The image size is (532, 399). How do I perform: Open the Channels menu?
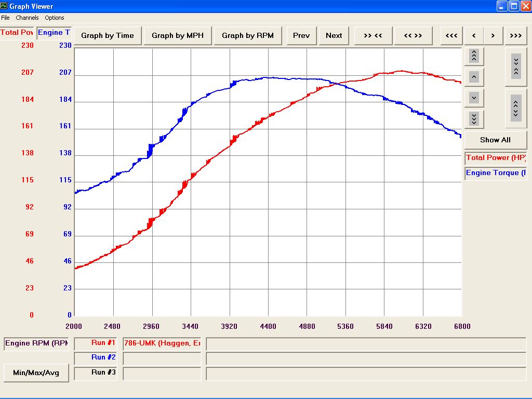pyautogui.click(x=27, y=18)
